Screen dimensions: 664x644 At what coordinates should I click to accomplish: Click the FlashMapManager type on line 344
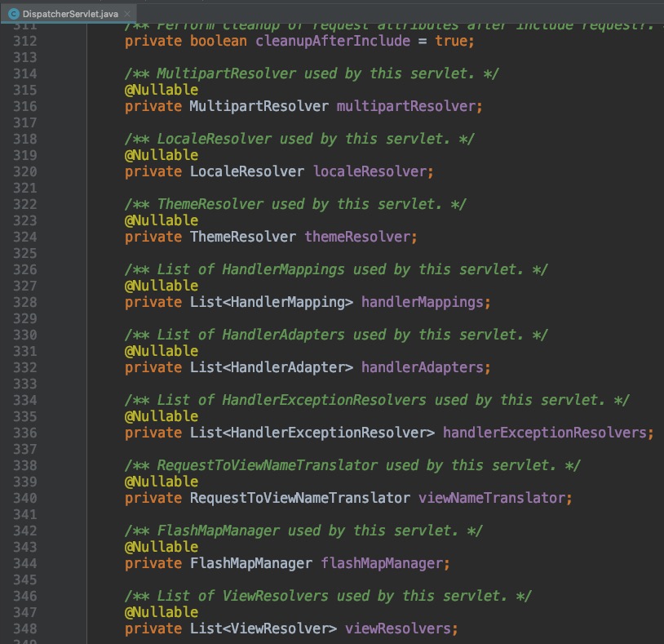[250, 563]
